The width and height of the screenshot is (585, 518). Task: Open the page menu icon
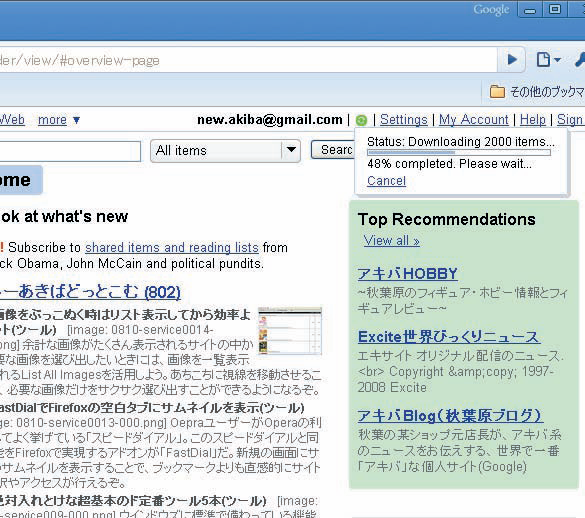tap(543, 60)
